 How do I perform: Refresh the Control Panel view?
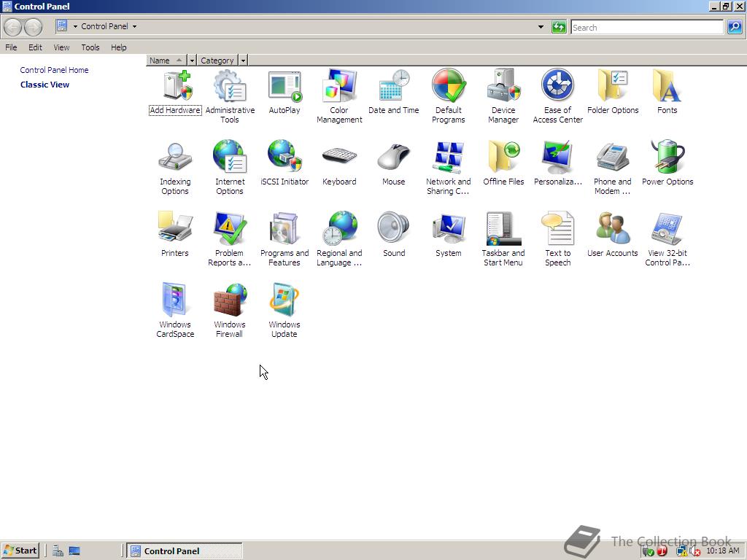pos(559,27)
